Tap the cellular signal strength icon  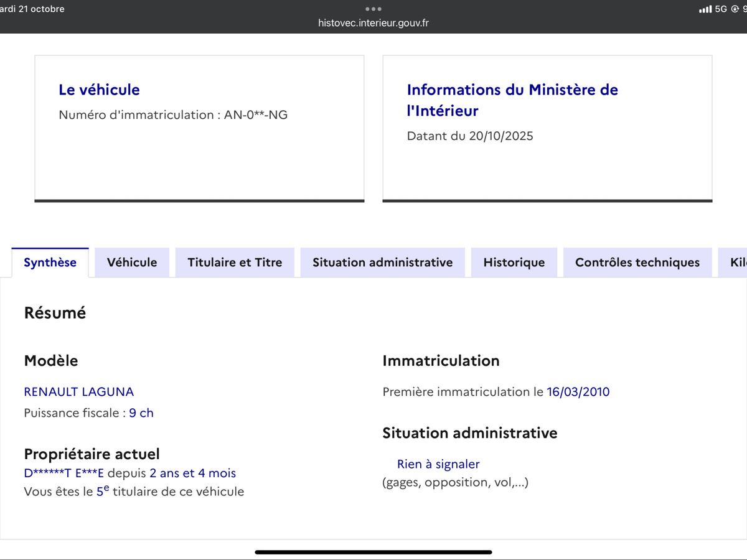pyautogui.click(x=705, y=9)
